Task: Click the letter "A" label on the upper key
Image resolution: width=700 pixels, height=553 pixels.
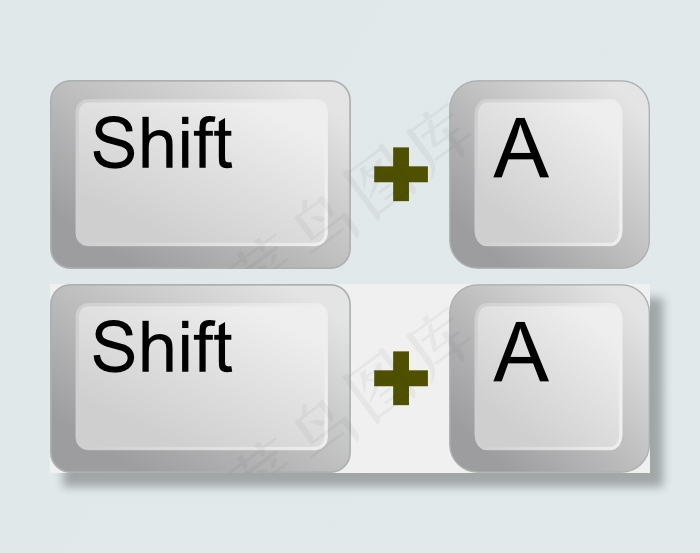Action: click(x=521, y=151)
